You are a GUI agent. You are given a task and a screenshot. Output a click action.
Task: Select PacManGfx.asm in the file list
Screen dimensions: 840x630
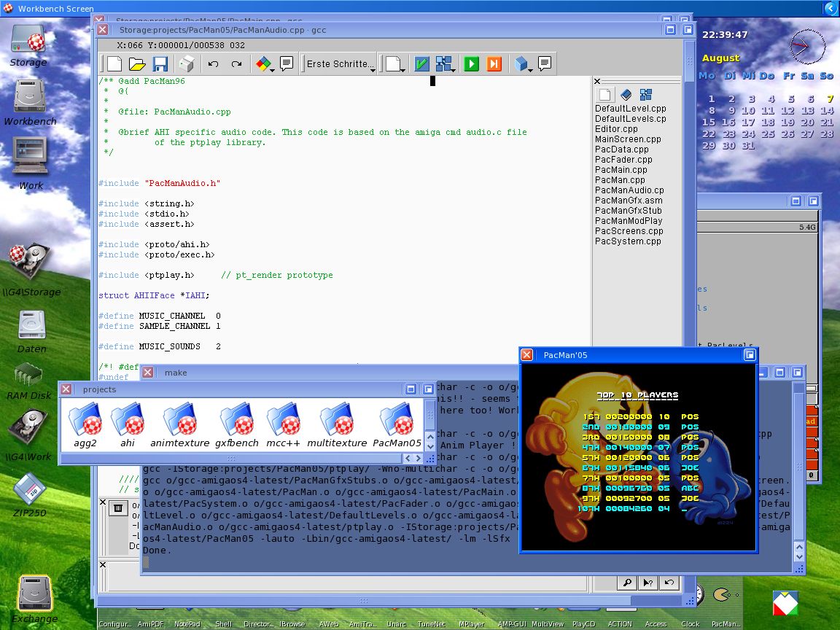[x=629, y=200]
